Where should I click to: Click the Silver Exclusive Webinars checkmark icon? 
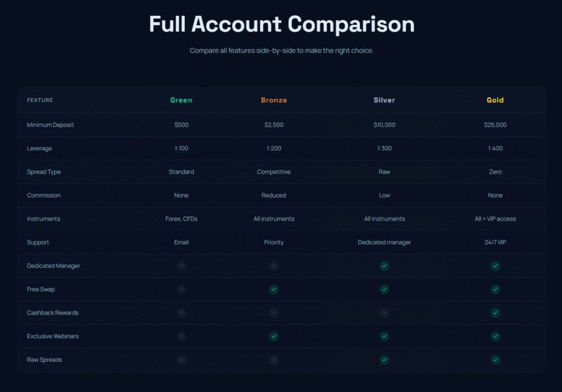point(384,337)
